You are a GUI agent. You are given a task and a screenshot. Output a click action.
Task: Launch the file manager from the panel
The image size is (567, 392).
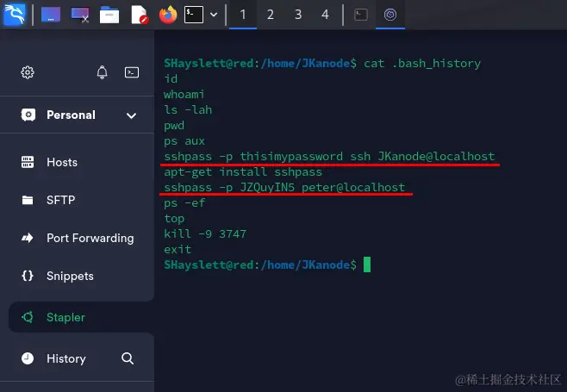click(109, 15)
